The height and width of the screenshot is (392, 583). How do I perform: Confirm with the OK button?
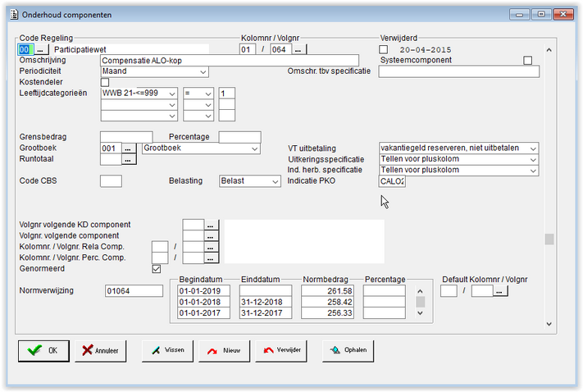click(x=43, y=350)
